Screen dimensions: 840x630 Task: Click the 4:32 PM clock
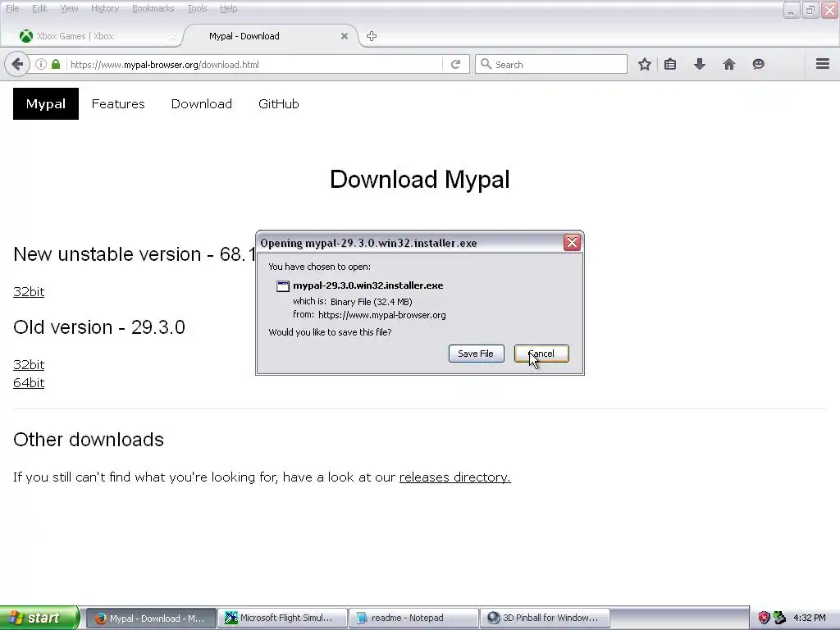tap(810, 618)
